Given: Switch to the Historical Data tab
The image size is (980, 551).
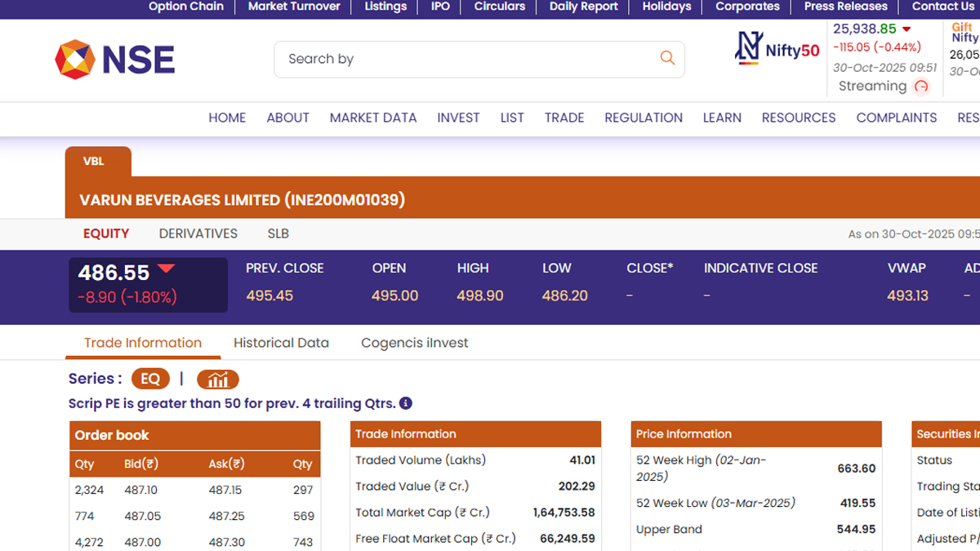Looking at the screenshot, I should coord(281,343).
